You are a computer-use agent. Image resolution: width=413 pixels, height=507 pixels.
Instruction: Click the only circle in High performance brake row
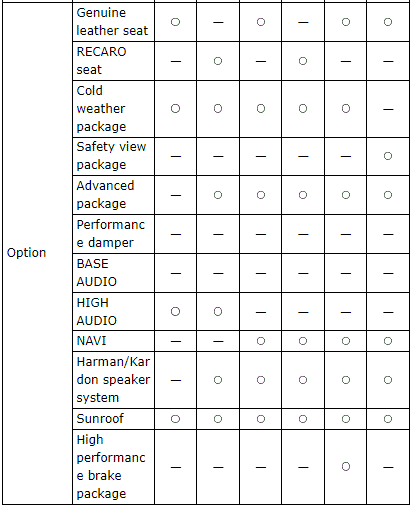point(346,466)
